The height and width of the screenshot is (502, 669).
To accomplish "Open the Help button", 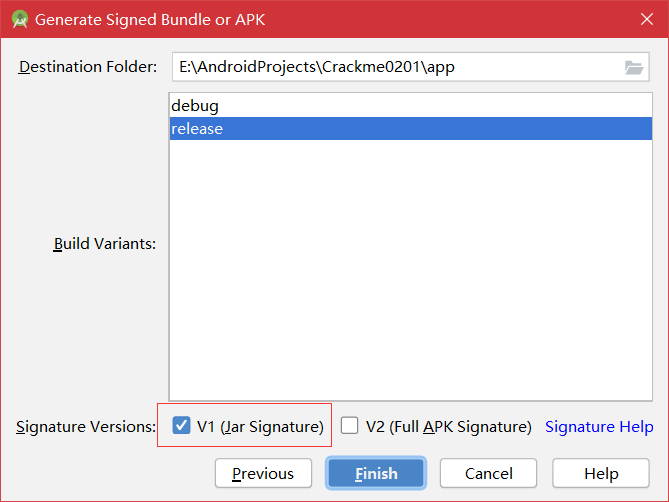I will pyautogui.click(x=601, y=473).
